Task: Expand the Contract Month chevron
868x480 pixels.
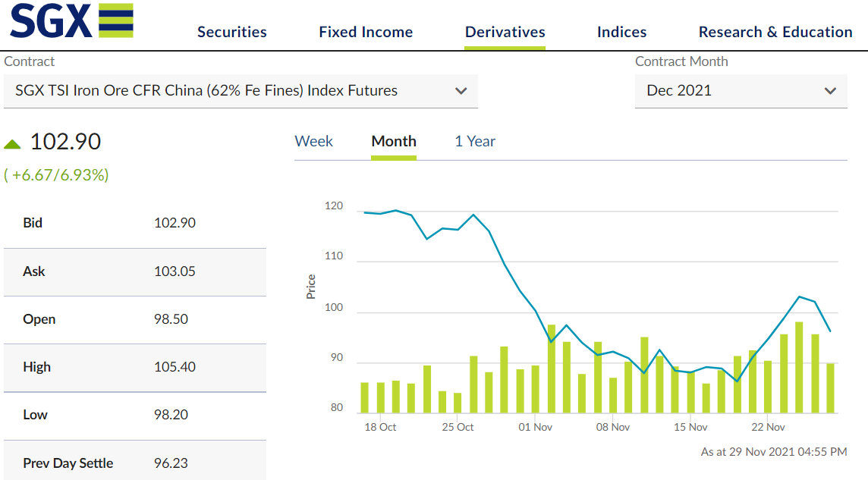Action: pos(829,91)
